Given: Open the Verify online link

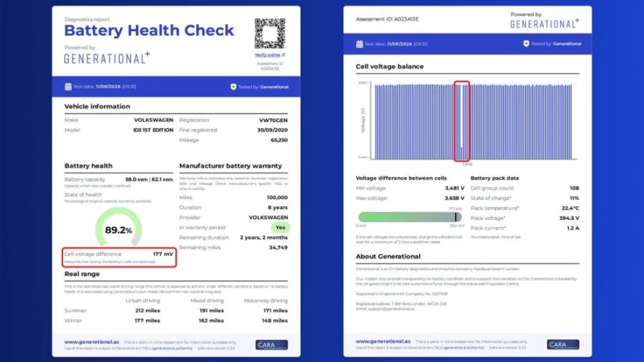Looking at the screenshot, I should click(269, 55).
